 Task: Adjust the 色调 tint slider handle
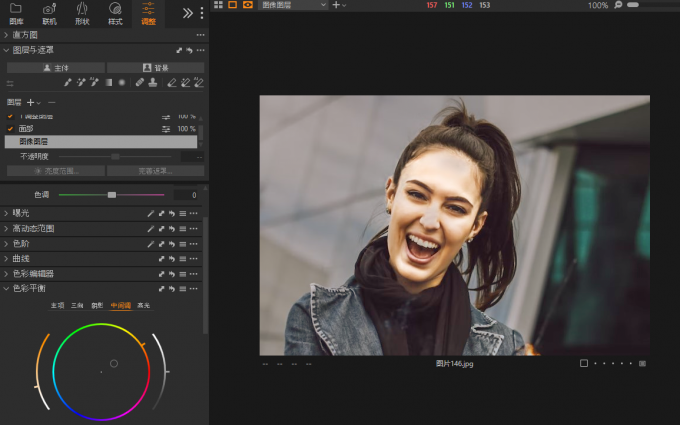coord(112,195)
